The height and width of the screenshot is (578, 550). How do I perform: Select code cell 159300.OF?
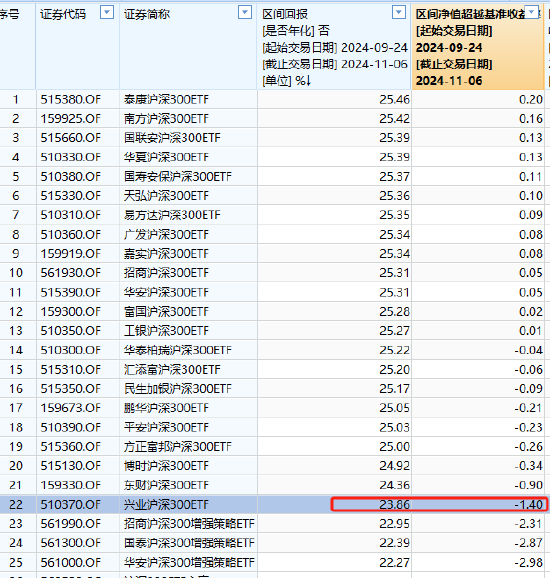70,311
